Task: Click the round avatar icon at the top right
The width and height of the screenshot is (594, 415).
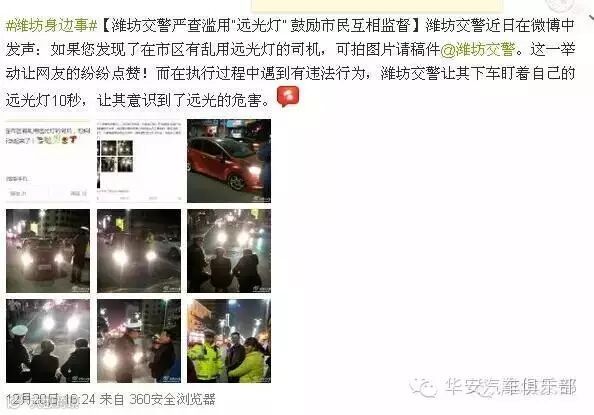Action: (x=561, y=5)
